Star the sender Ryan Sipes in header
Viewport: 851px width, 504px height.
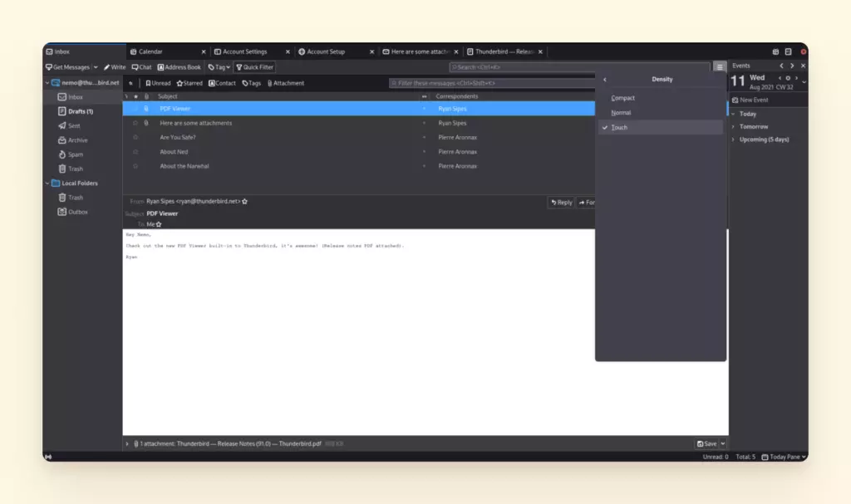click(244, 202)
